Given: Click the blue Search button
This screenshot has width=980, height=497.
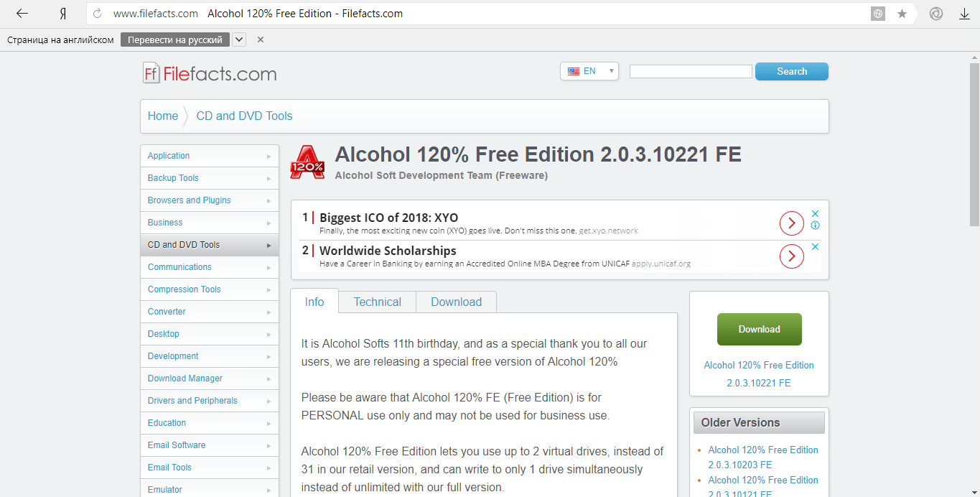Looking at the screenshot, I should (x=792, y=71).
